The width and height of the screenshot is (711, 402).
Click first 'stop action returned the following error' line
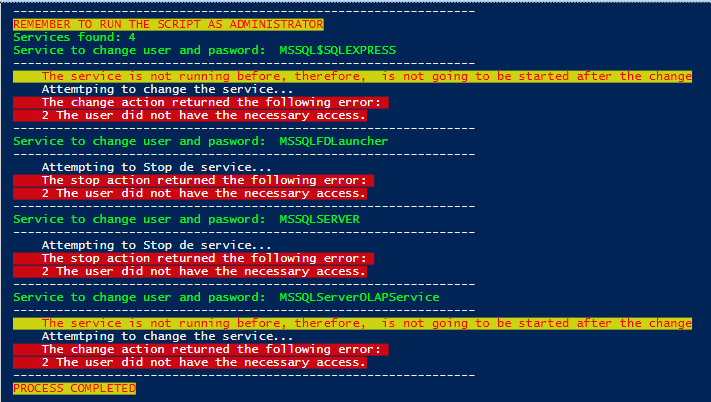[194, 180]
